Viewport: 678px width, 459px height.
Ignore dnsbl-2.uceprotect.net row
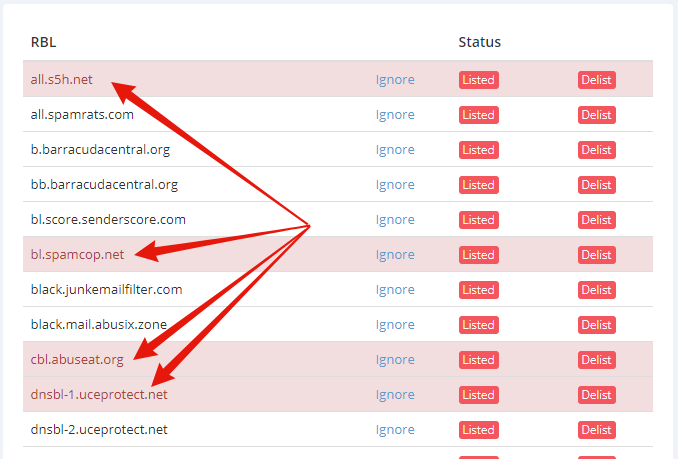395,430
